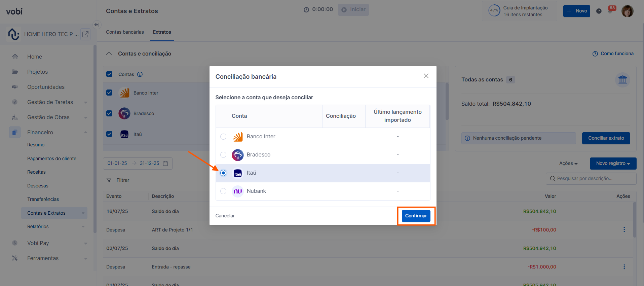Viewport: 644px width, 286px height.
Task: Close the Conciliação bancária dialog
Action: (x=426, y=76)
